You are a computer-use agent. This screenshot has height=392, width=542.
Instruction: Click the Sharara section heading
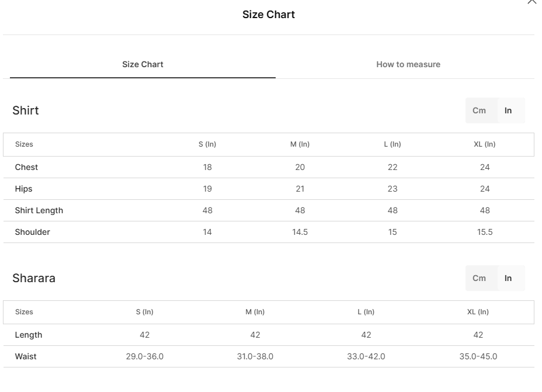click(34, 278)
